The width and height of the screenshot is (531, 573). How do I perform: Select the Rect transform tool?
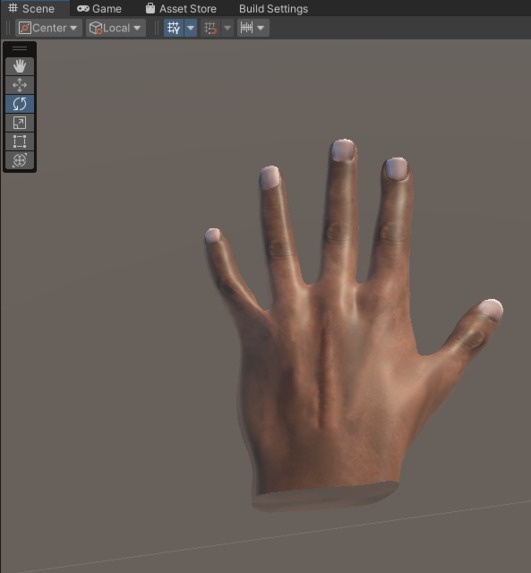pos(20,141)
